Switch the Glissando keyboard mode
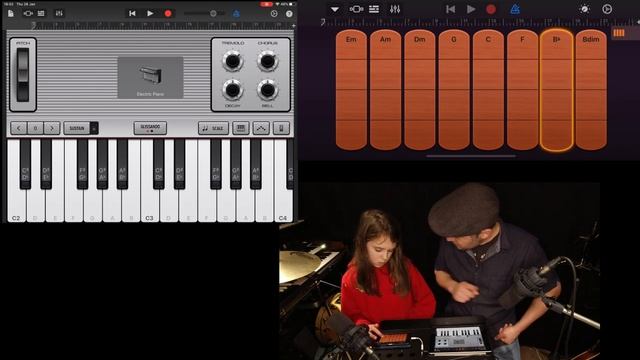 pos(150,128)
